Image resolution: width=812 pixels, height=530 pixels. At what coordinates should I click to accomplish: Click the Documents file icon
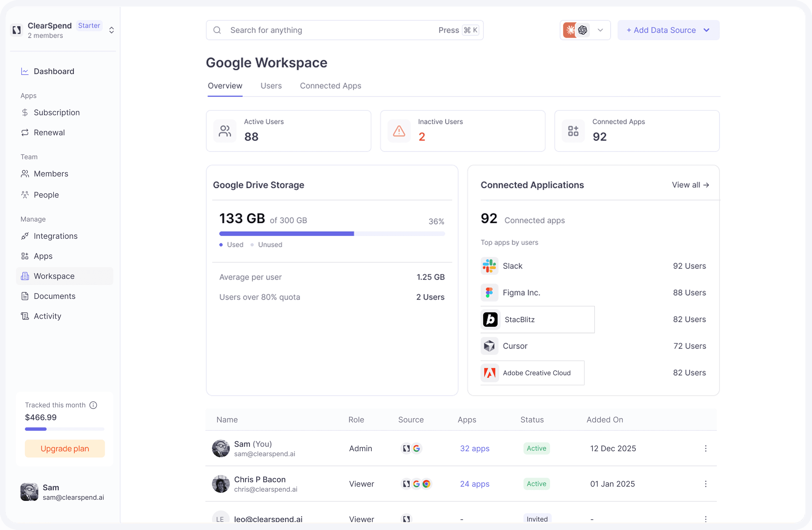(x=25, y=296)
